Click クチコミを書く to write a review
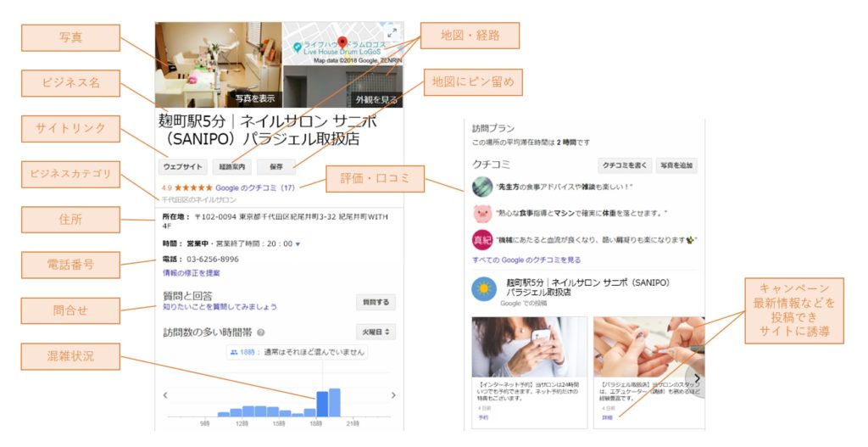Image resolution: width=868 pixels, height=447 pixels. tap(625, 165)
